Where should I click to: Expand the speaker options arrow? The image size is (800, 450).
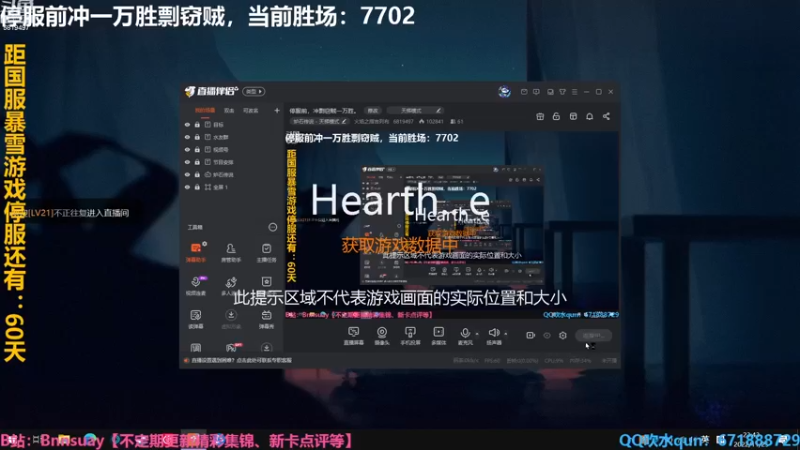506,334
